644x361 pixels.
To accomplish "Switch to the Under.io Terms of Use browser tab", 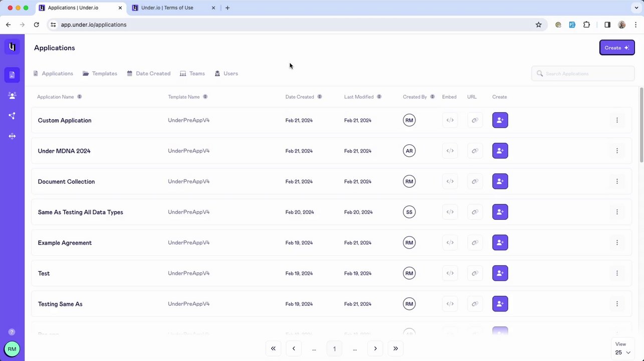I will (174, 8).
